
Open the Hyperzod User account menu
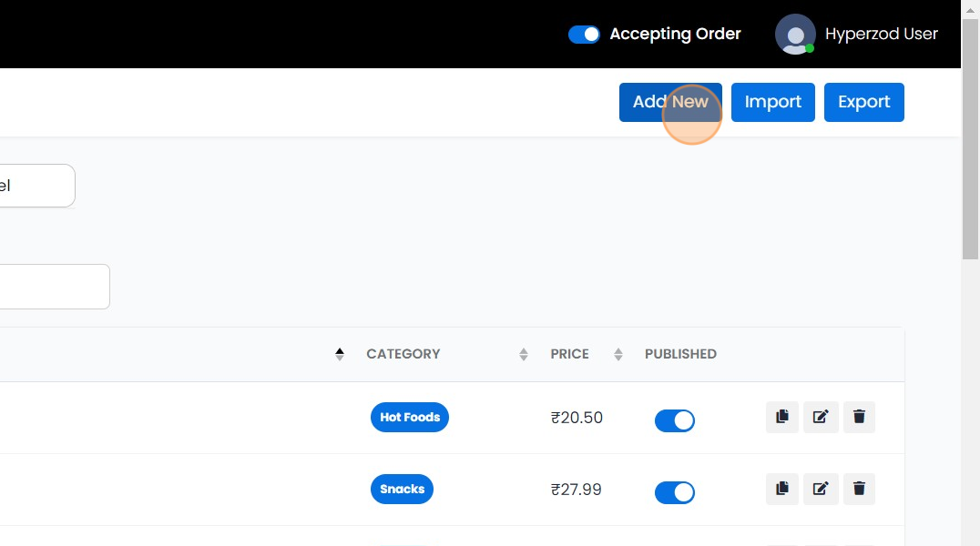tap(856, 34)
